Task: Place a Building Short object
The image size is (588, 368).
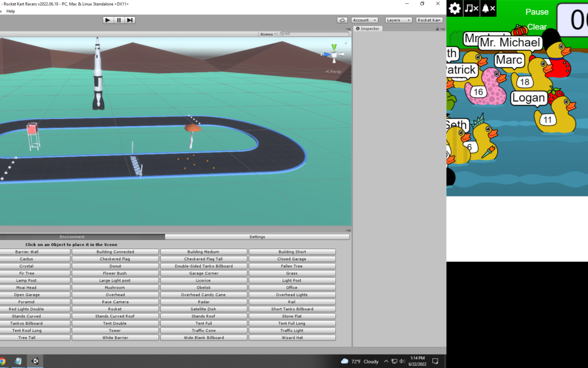Action: pyautogui.click(x=292, y=252)
